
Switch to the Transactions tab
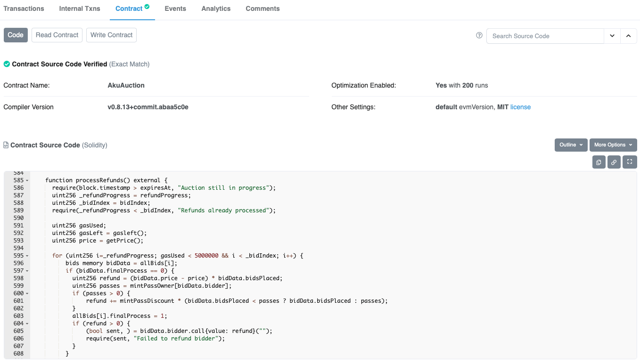tap(24, 8)
